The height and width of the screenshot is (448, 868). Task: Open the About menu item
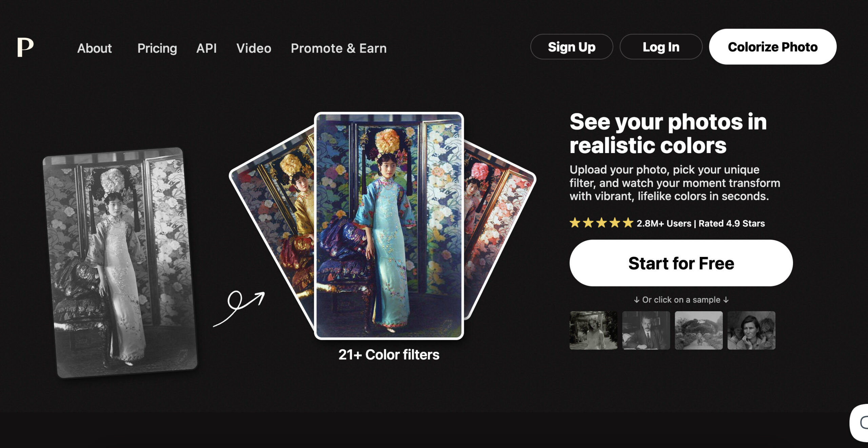tap(94, 48)
